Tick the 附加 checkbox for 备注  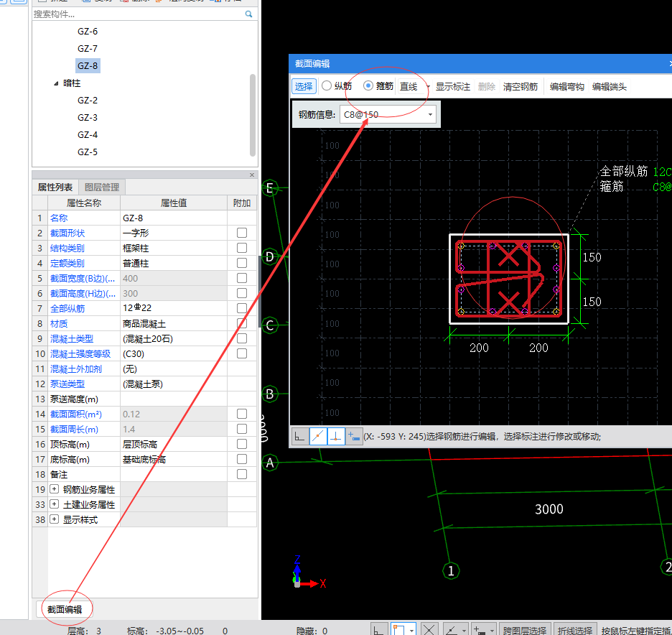(x=242, y=474)
